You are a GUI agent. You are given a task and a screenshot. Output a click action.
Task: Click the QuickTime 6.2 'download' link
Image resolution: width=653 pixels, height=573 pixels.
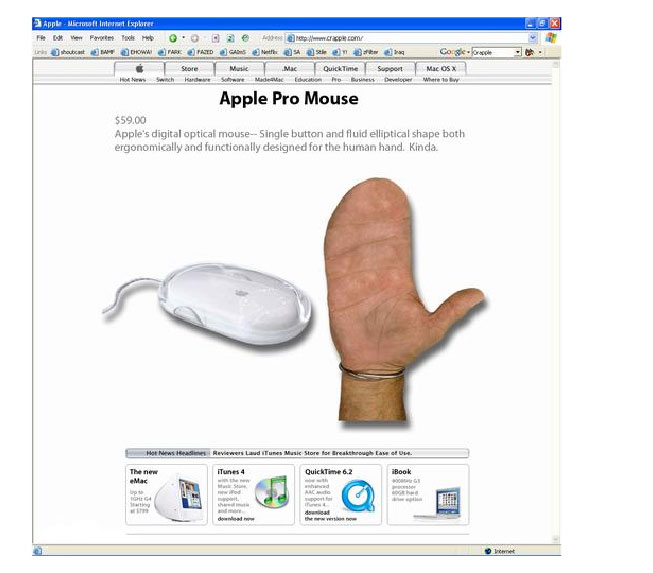coord(317,512)
